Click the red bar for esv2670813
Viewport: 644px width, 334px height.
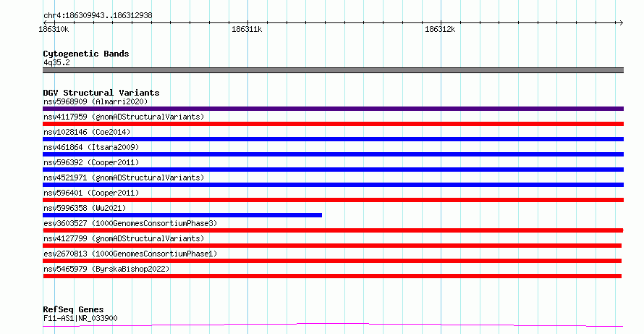click(x=332, y=261)
